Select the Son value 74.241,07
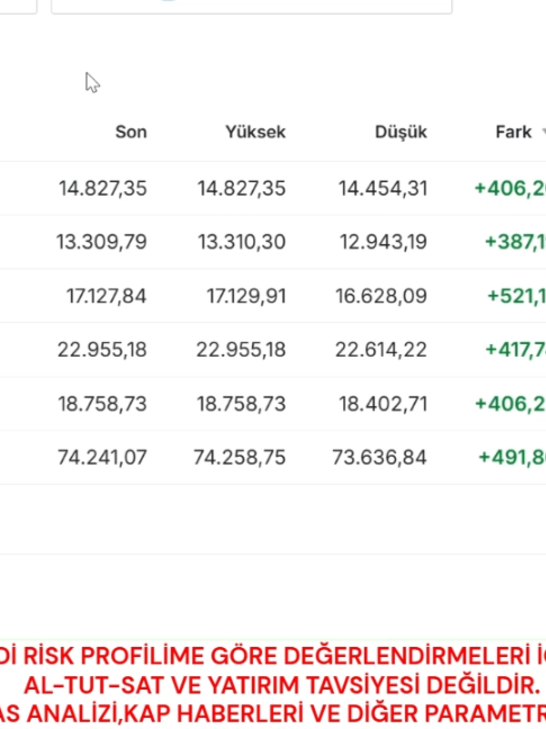This screenshot has width=546, height=729. pos(102,457)
